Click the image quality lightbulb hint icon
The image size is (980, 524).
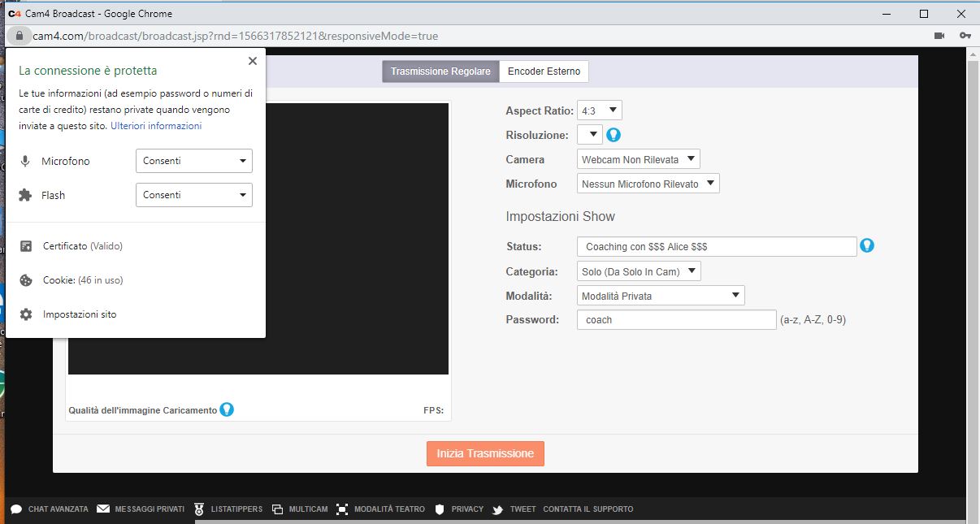[x=227, y=409]
